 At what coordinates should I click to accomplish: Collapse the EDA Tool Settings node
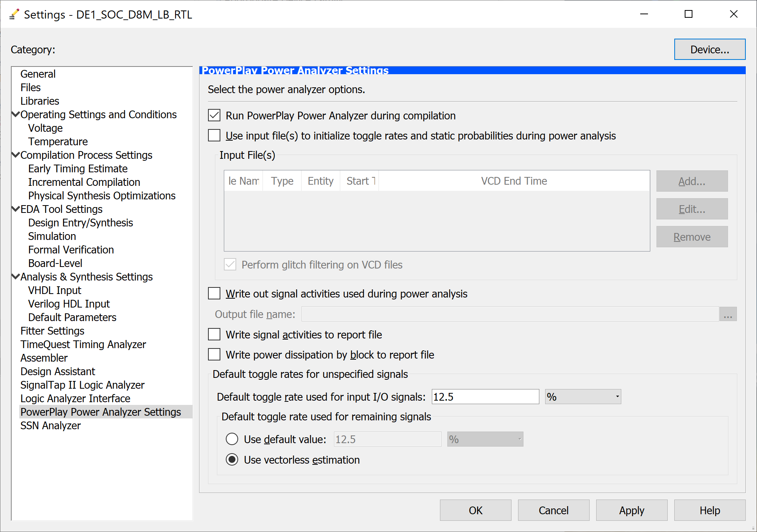coord(16,209)
